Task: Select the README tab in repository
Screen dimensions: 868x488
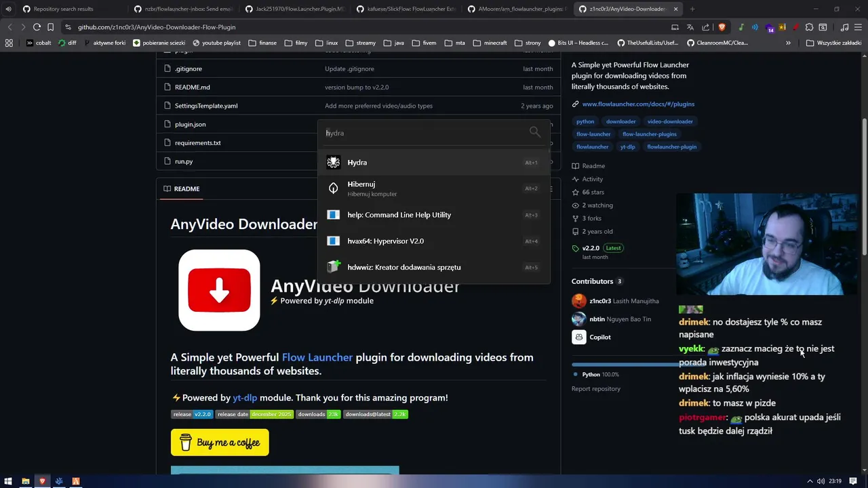Action: coord(182,188)
